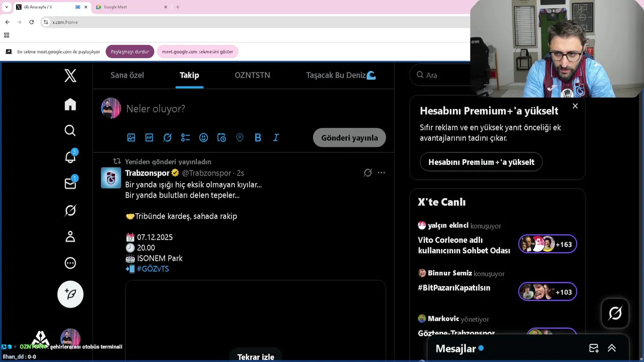Add a poll to the post
Viewport: 644px width, 362px height.
(x=186, y=137)
